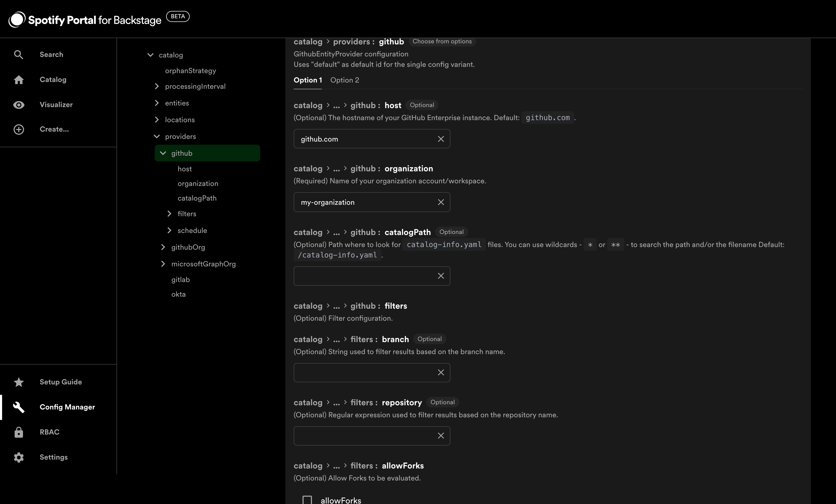This screenshot has height=504, width=836.
Task: Click the Config Manager wrench icon
Action: click(19, 407)
